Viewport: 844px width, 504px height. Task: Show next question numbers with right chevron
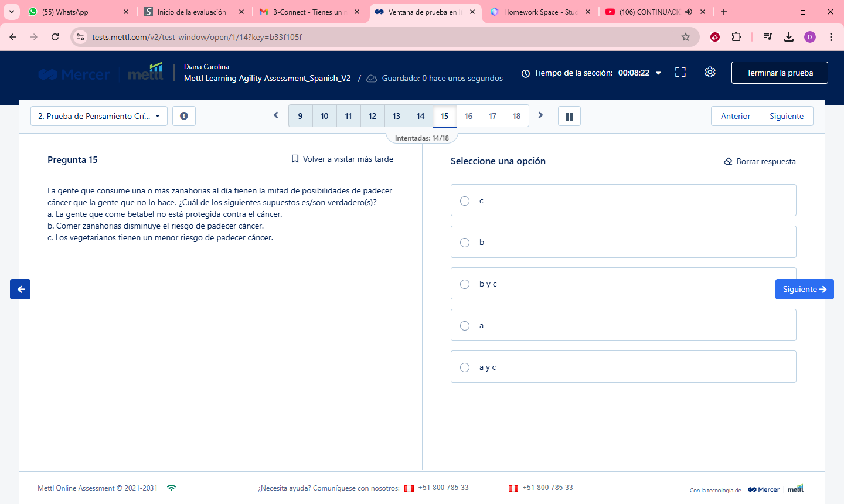pos(540,115)
